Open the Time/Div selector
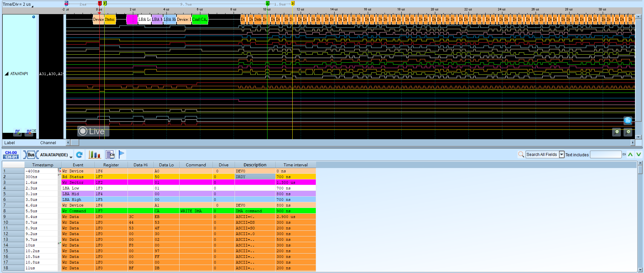 [x=18, y=4]
